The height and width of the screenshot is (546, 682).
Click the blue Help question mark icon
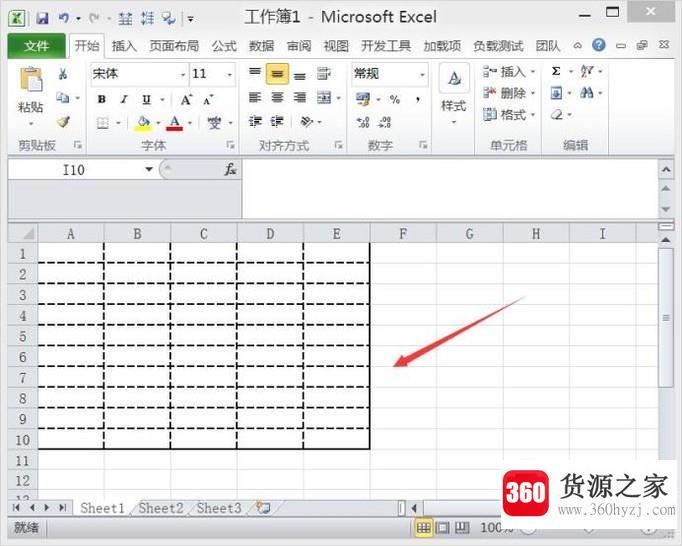599,45
